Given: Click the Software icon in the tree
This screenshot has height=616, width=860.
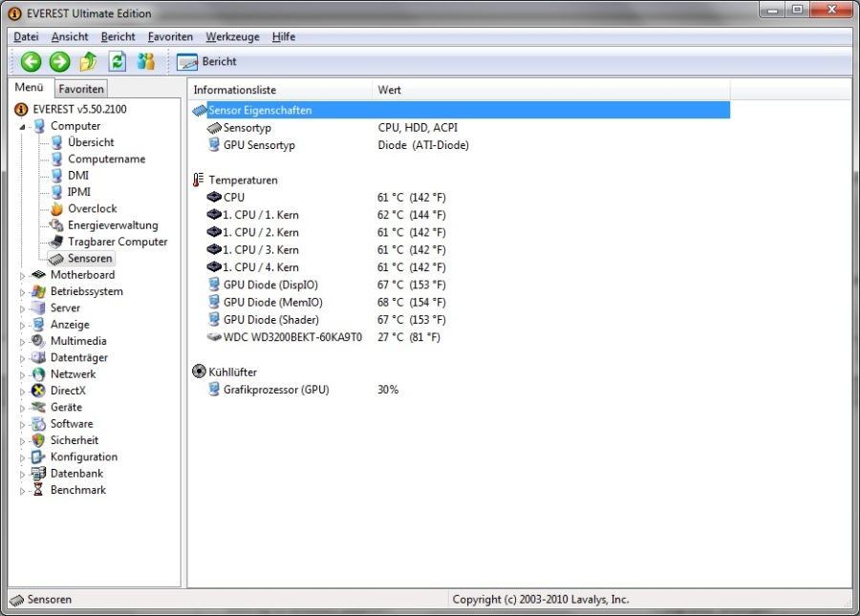Looking at the screenshot, I should pyautogui.click(x=38, y=424).
